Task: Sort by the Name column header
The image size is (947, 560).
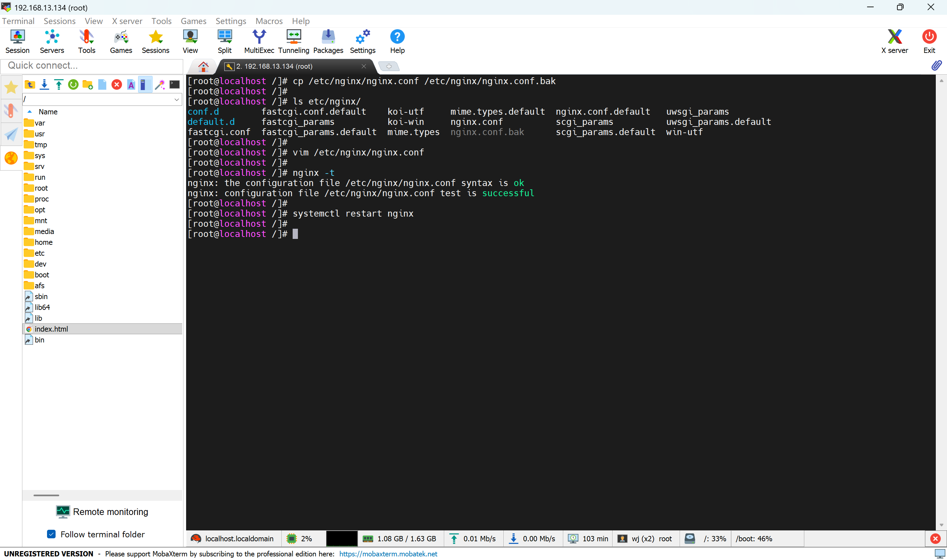Action: point(48,112)
